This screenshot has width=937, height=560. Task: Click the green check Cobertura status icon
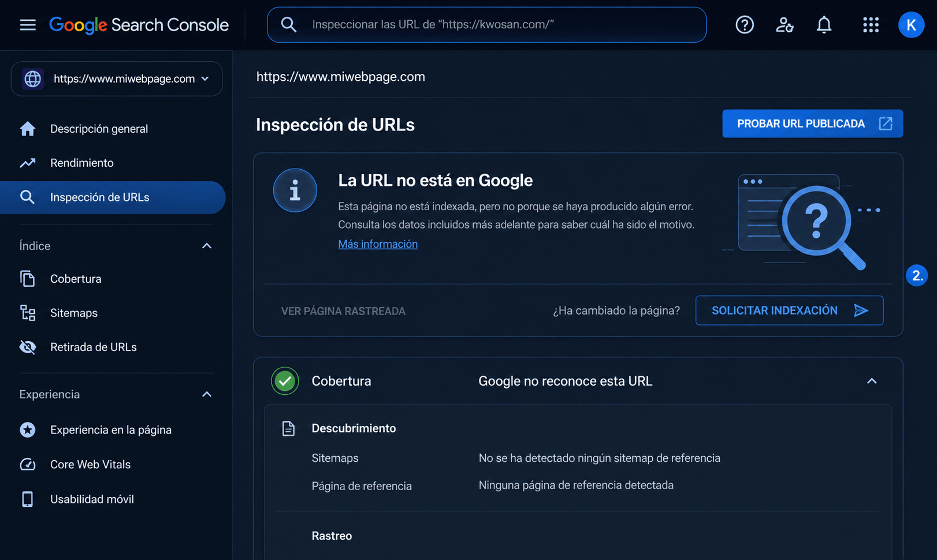(285, 381)
